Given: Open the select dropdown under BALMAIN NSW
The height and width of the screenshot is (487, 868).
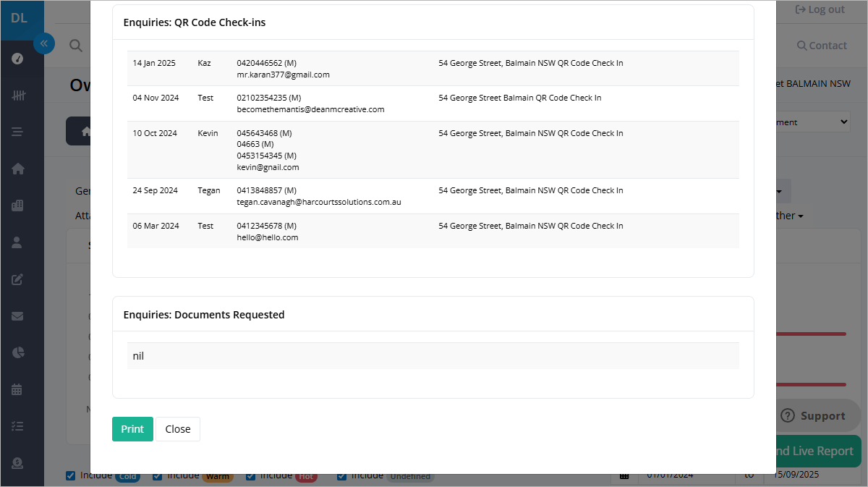Looking at the screenshot, I should coord(814,122).
